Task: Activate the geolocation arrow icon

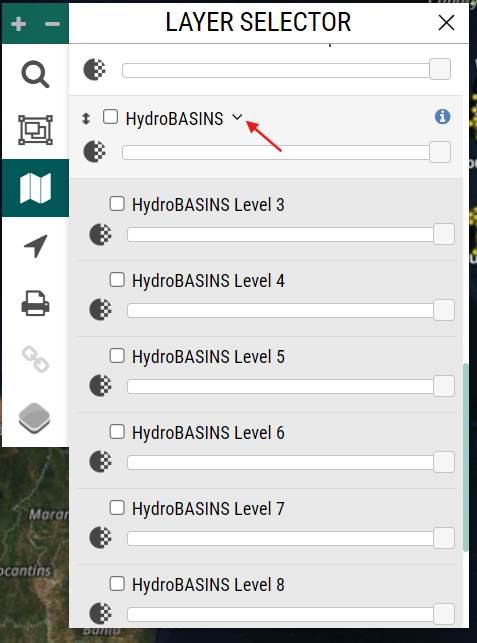Action: coord(35,246)
